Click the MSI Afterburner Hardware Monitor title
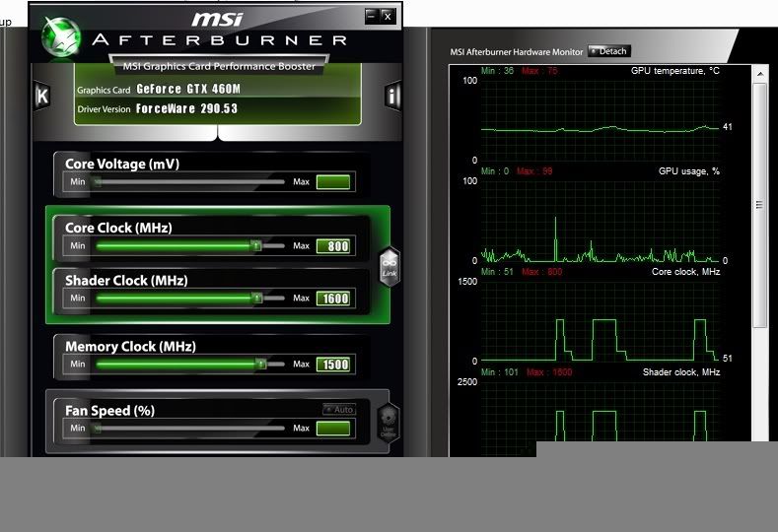The height and width of the screenshot is (532, 778). click(x=517, y=52)
